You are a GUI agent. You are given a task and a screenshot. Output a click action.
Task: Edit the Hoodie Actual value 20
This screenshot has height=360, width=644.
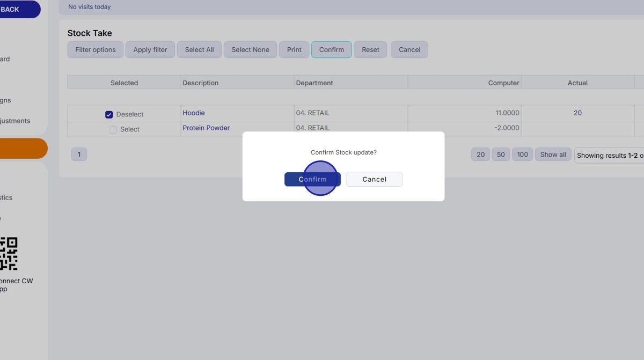click(577, 113)
